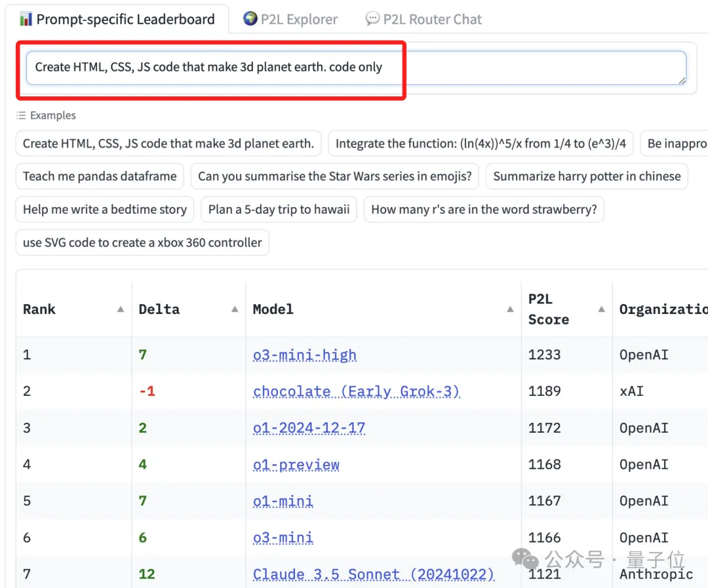Open the o3-mini-high model link
708x588 pixels.
[x=305, y=355]
